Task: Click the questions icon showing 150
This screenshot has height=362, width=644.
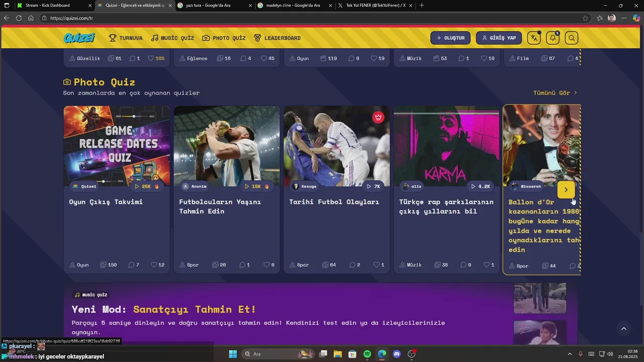Action: point(103,265)
